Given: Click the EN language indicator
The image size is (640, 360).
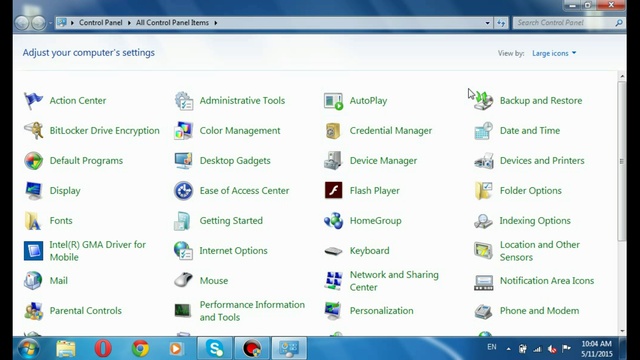Looking at the screenshot, I should (x=492, y=347).
